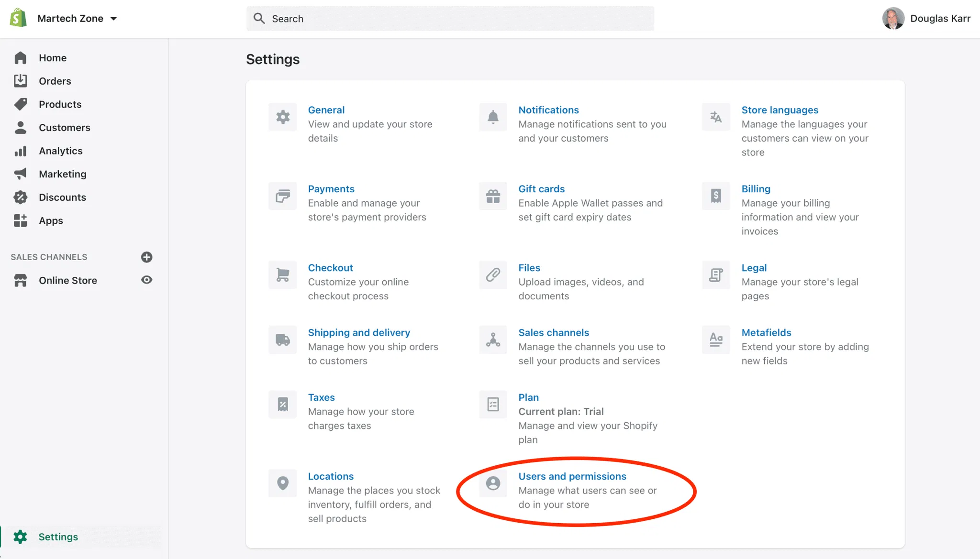
Task: Click the Home house icon
Action: 20,58
